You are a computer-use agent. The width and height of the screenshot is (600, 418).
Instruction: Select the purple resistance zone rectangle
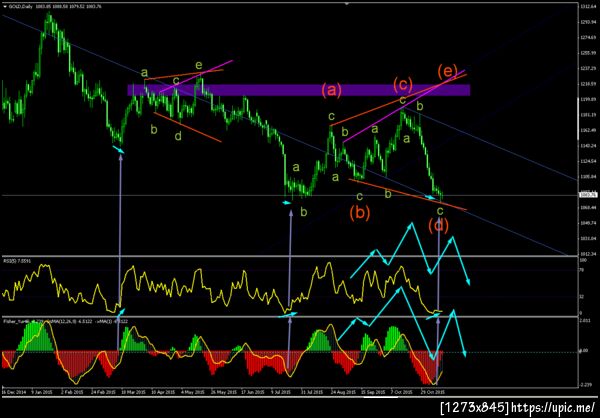tap(298, 90)
